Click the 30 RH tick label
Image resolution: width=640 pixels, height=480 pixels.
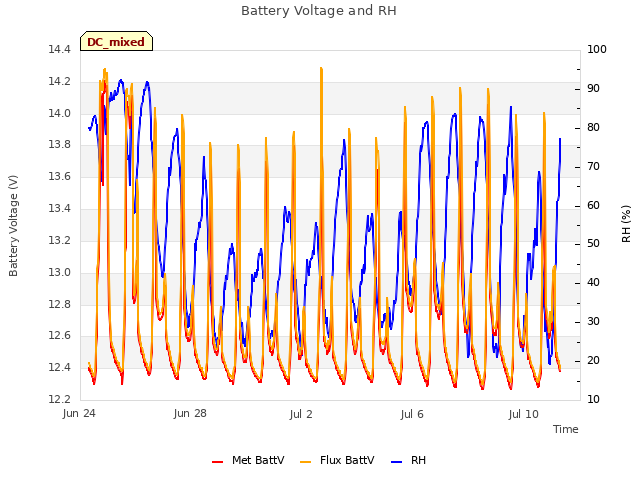point(593,321)
